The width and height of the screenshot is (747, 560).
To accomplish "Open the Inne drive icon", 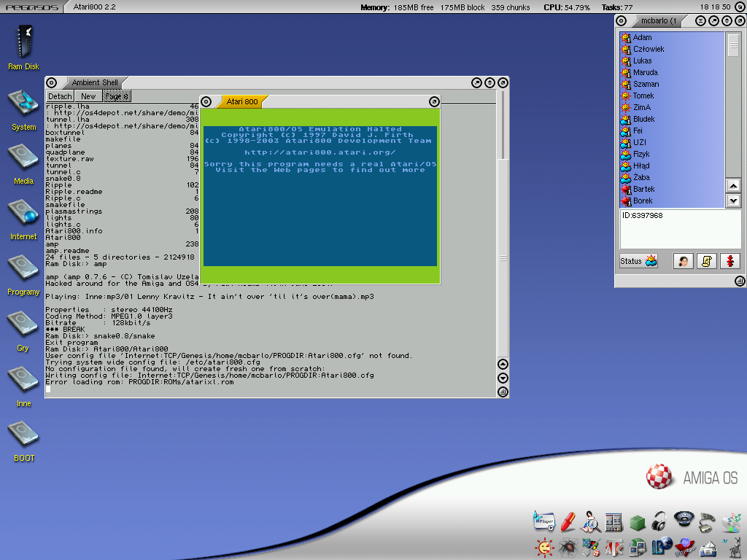I will (23, 379).
